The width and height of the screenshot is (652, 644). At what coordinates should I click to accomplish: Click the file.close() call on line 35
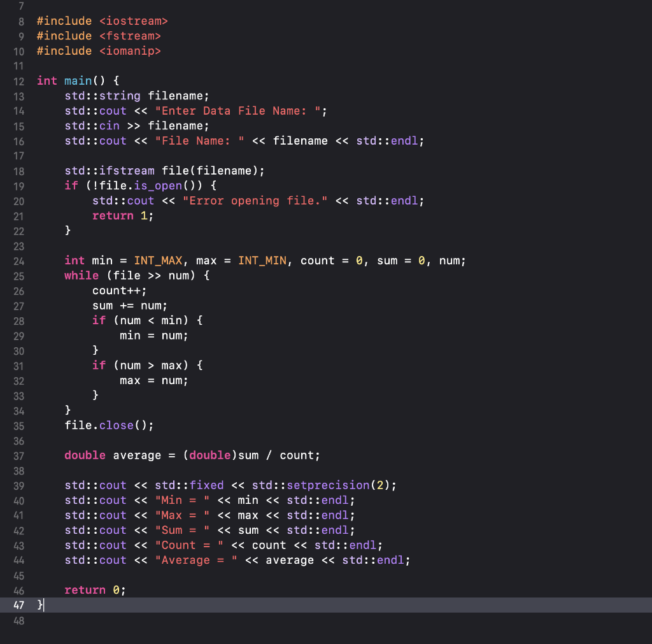[x=108, y=426]
